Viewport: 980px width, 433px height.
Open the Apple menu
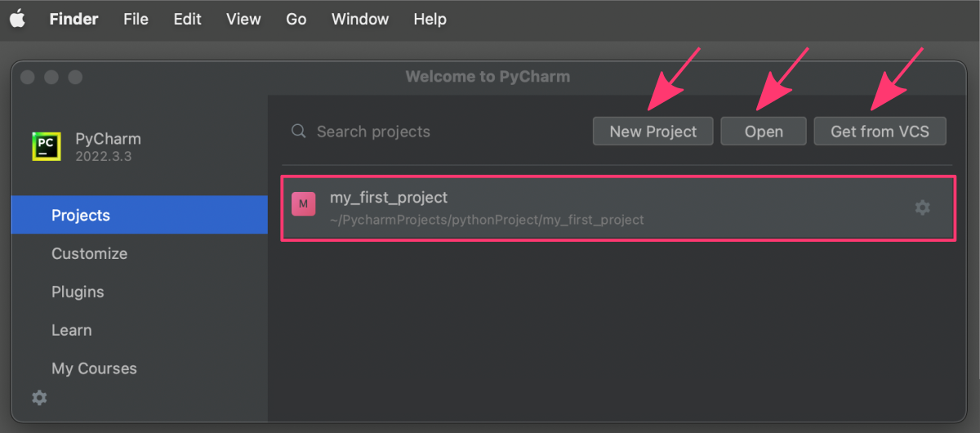coord(18,19)
